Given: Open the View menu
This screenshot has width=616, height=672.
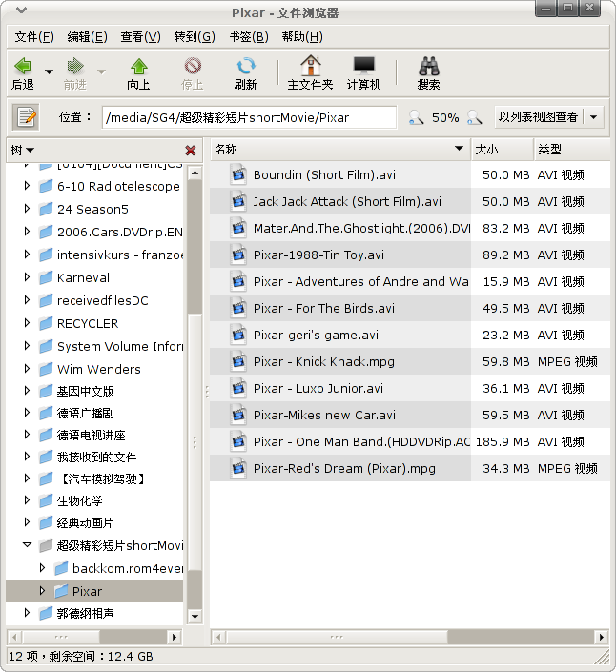Looking at the screenshot, I should coord(140,37).
